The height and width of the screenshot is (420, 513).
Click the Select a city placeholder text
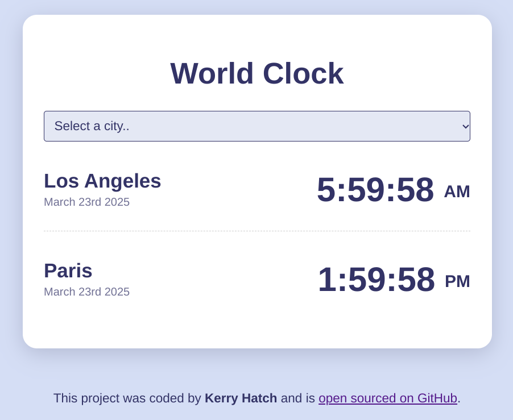pyautogui.click(x=91, y=126)
